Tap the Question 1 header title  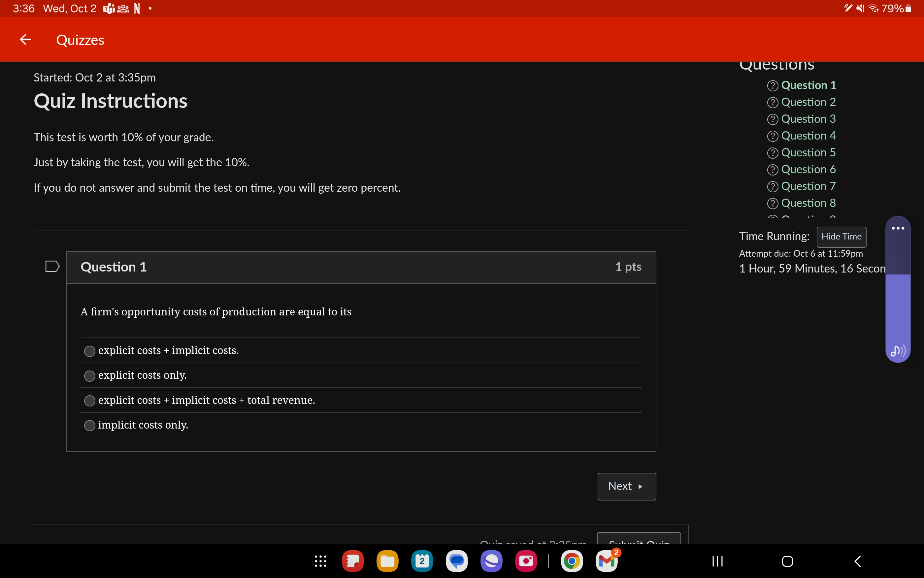114,267
